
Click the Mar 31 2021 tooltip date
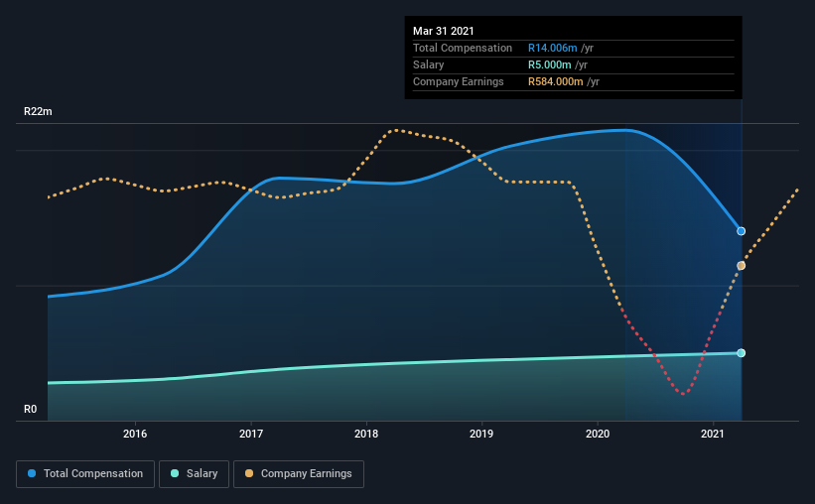[x=444, y=31]
